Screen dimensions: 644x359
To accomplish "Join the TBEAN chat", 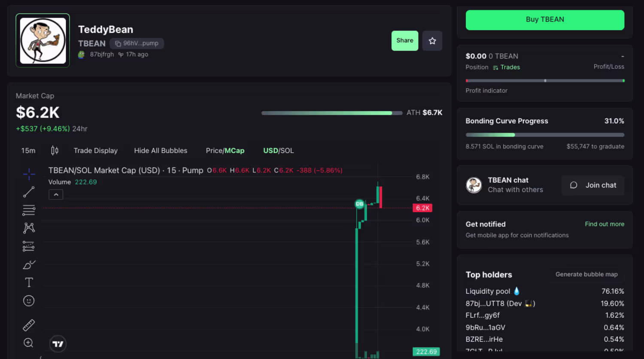I will click(x=593, y=185).
